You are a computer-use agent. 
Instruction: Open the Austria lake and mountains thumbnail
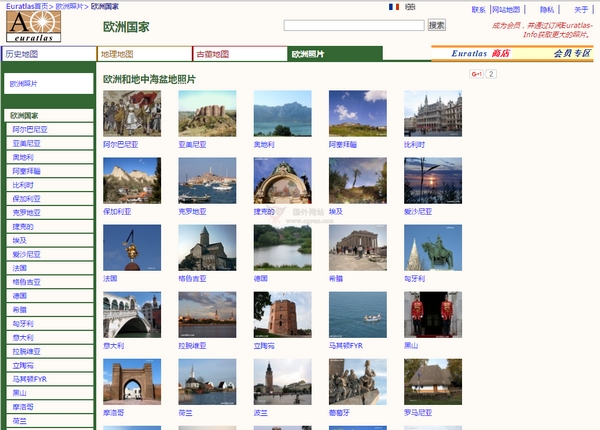(x=282, y=113)
